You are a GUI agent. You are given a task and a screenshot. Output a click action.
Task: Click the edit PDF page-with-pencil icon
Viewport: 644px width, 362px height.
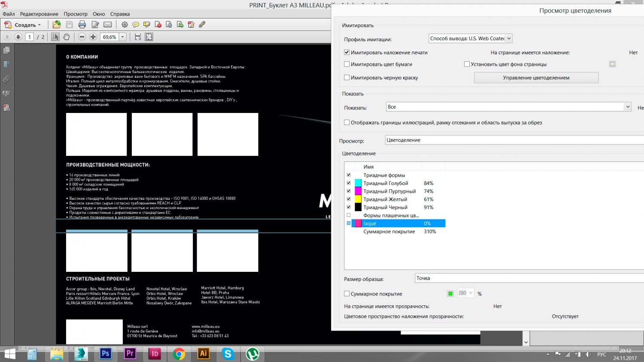[191, 25]
